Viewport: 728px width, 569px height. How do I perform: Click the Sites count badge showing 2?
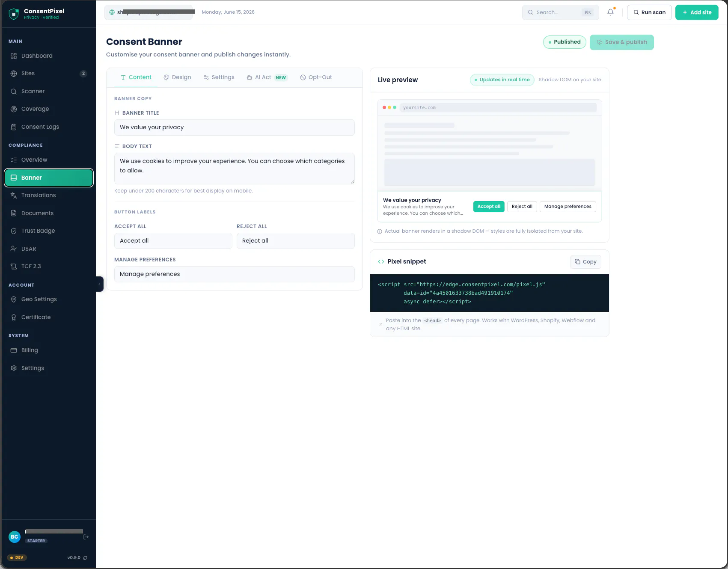coord(83,74)
